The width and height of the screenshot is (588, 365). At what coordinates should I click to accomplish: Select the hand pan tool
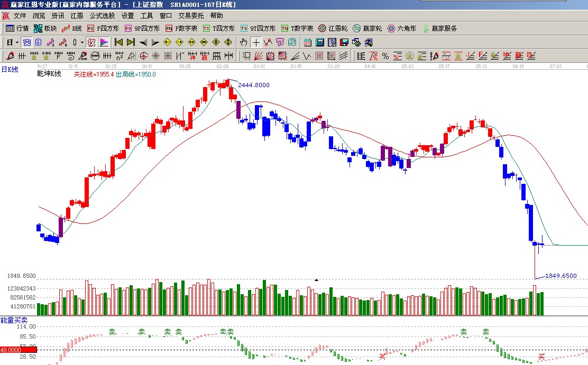coord(244,42)
